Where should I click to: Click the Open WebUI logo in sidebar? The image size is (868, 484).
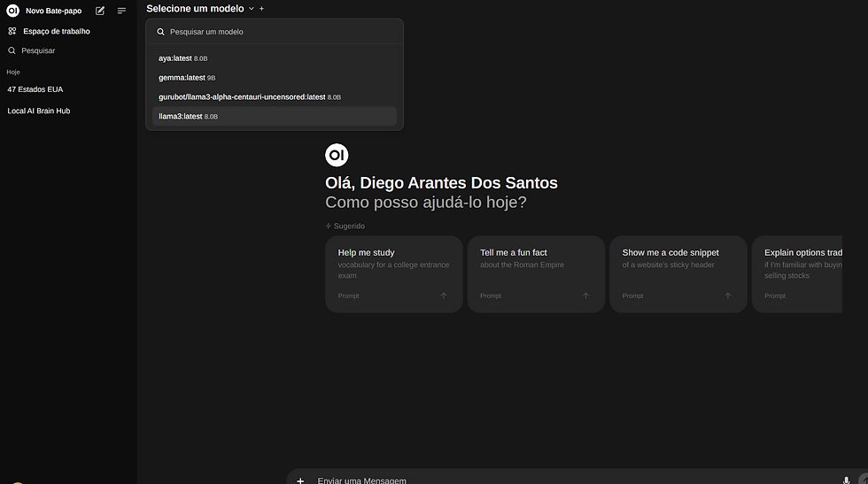12,11
